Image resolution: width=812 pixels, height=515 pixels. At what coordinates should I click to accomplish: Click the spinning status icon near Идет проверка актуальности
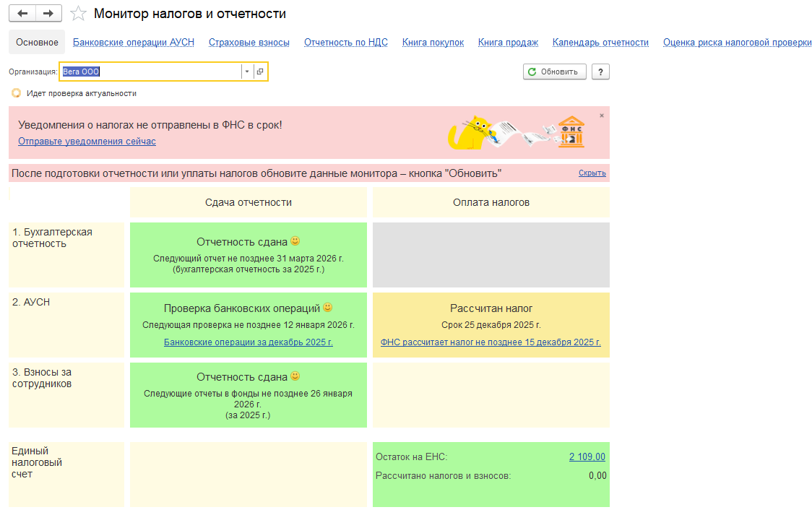tap(15, 92)
